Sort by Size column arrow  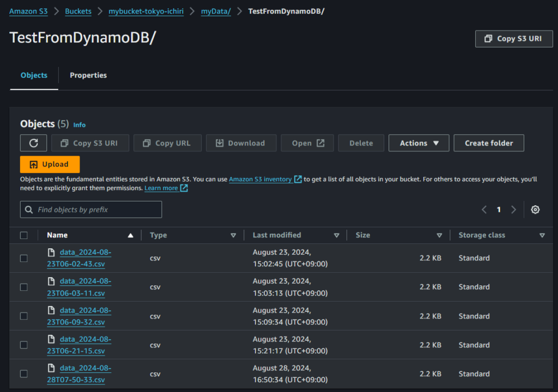(439, 235)
